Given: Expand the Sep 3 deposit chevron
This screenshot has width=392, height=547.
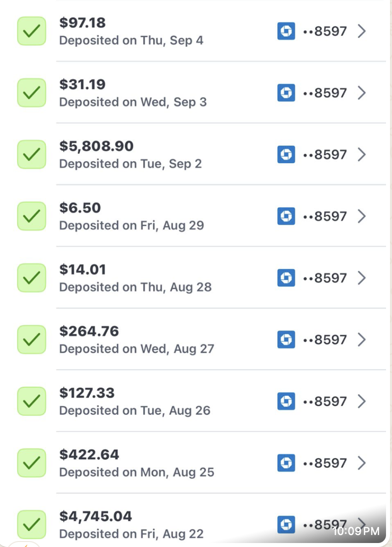Looking at the screenshot, I should point(362,93).
